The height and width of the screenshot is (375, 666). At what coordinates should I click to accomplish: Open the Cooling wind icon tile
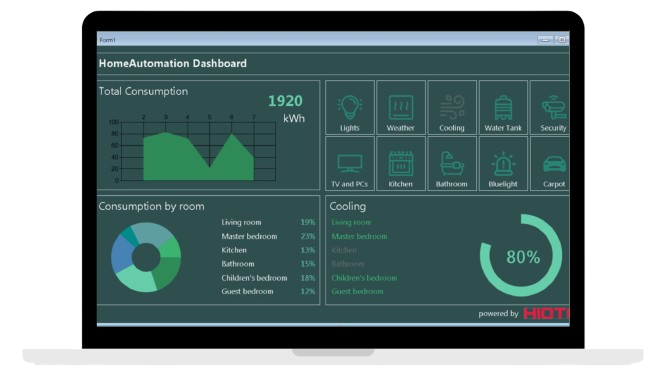[452, 107]
